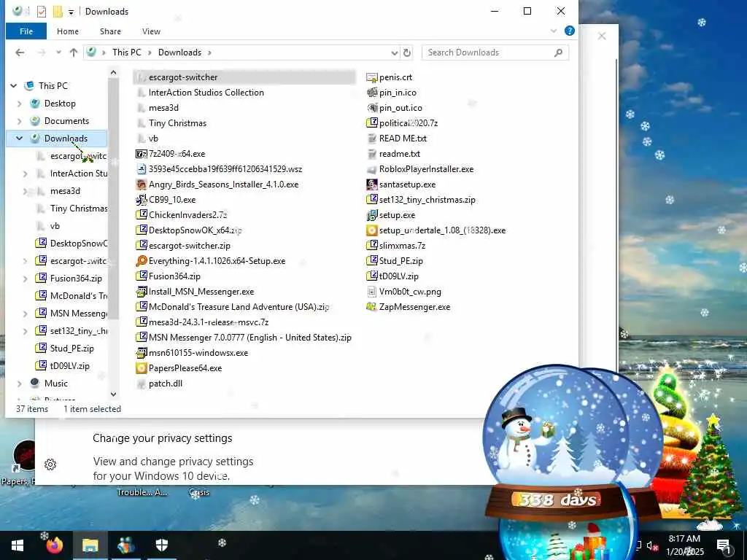The height and width of the screenshot is (560, 747).
Task: Expand Fusion364.zip tree node
Action: tap(26, 279)
